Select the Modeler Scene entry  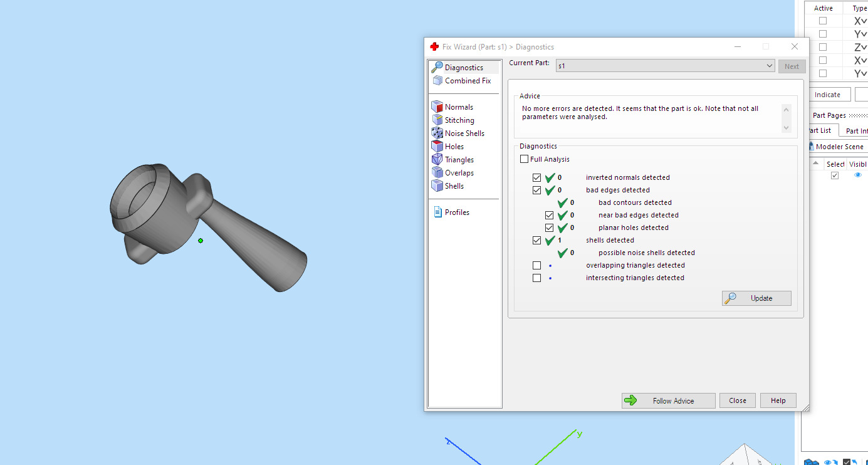839,147
